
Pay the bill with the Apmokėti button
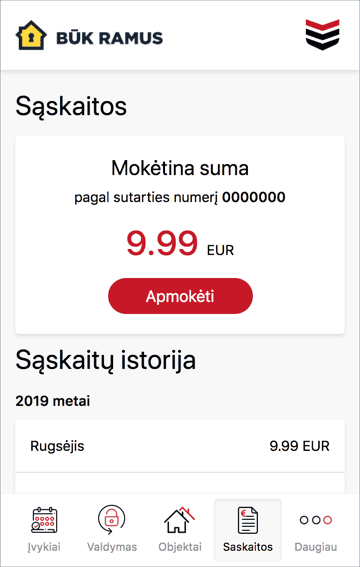pyautogui.click(x=180, y=296)
